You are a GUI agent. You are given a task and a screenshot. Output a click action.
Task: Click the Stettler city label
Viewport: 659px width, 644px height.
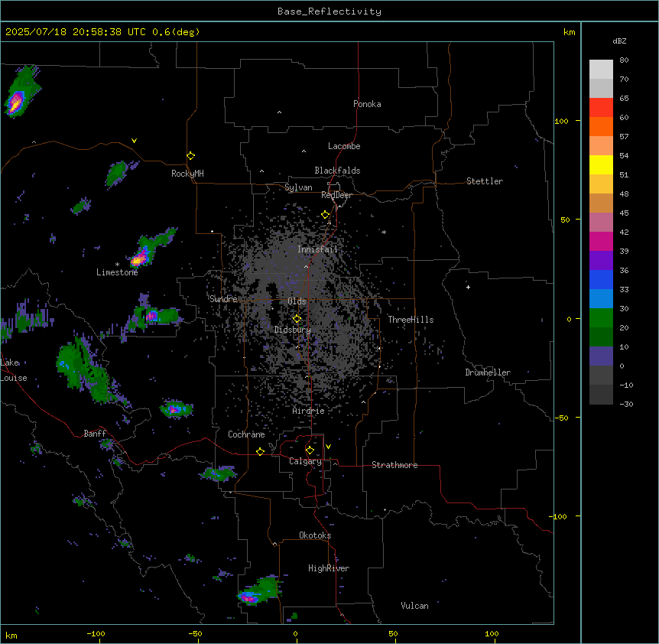coord(485,181)
